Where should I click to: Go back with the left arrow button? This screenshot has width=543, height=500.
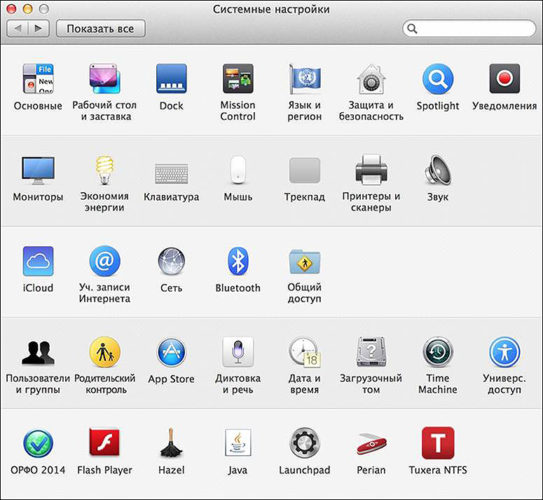[17, 28]
